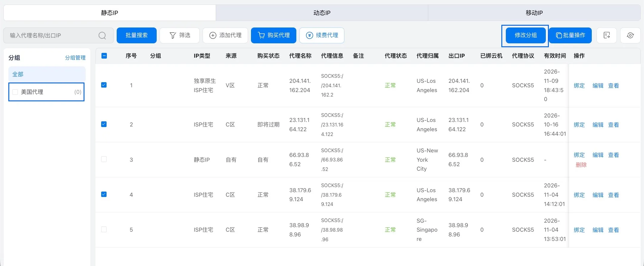
Task: Open the 分组管理 link
Action: click(75, 58)
